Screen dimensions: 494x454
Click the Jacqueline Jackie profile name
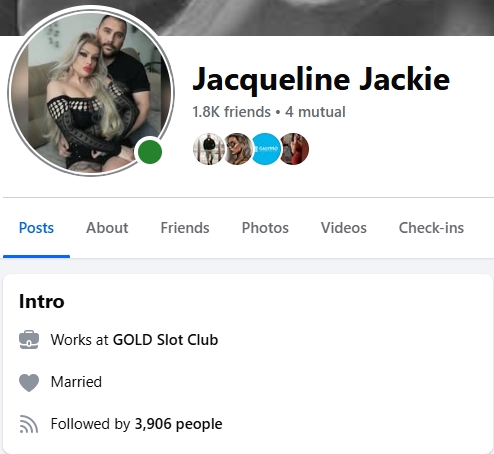tap(321, 79)
